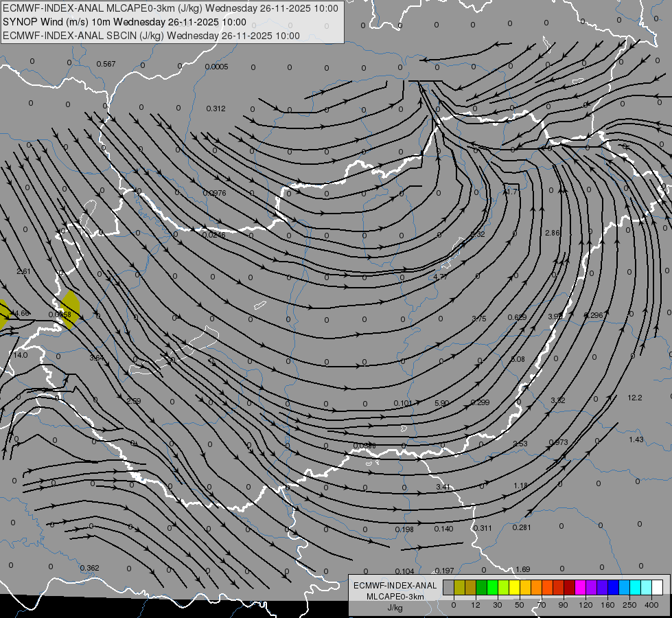The image size is (672, 618).
Task: Click the map value 0.104
Action: (404, 571)
